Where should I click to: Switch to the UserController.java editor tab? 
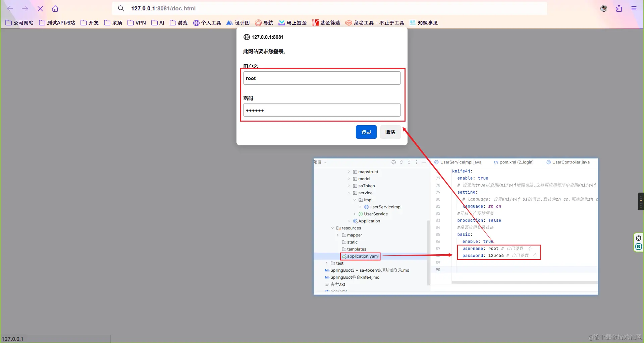pos(568,162)
